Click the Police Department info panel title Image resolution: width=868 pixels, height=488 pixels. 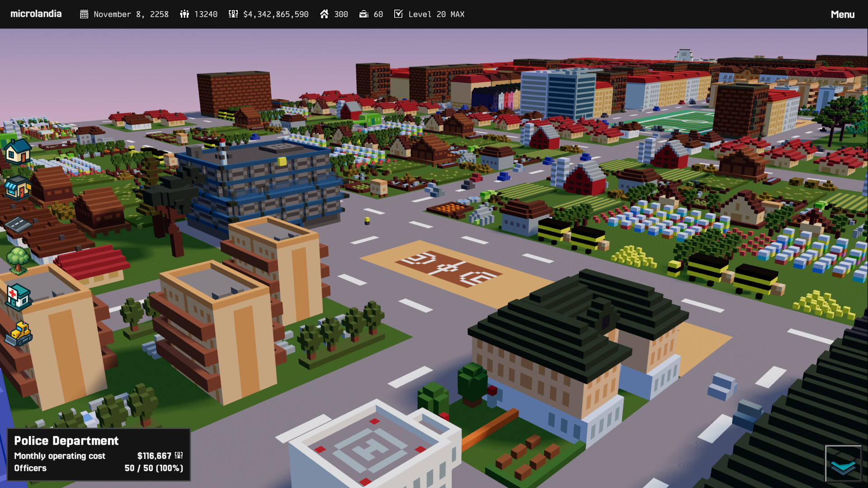pyautogui.click(x=66, y=441)
